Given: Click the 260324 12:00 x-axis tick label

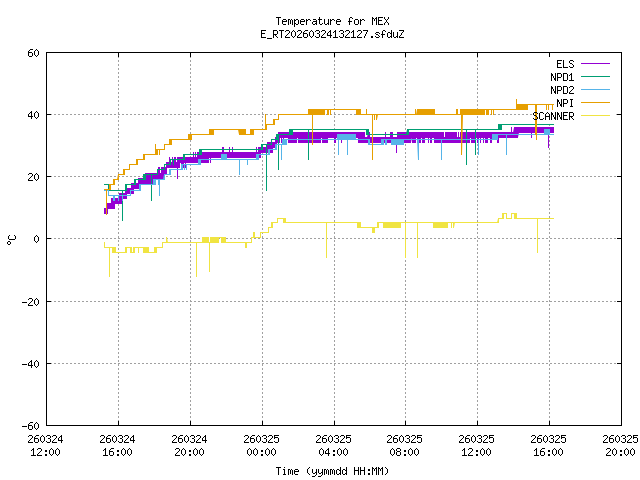Looking at the screenshot, I should click(46, 445).
